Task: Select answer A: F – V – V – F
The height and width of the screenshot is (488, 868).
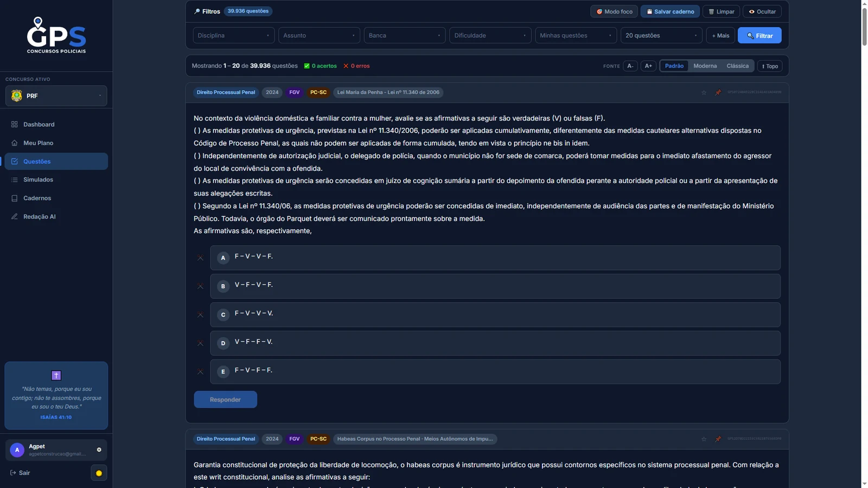Action: tap(495, 258)
